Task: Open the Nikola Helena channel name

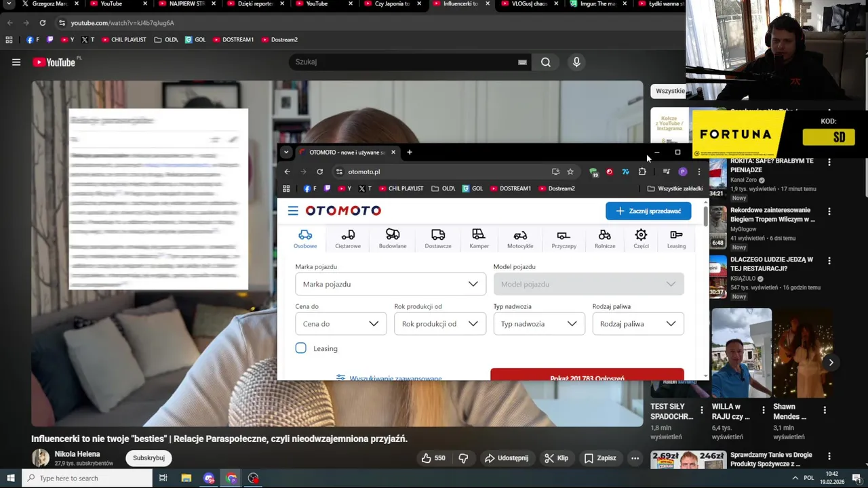Action: tap(77, 454)
